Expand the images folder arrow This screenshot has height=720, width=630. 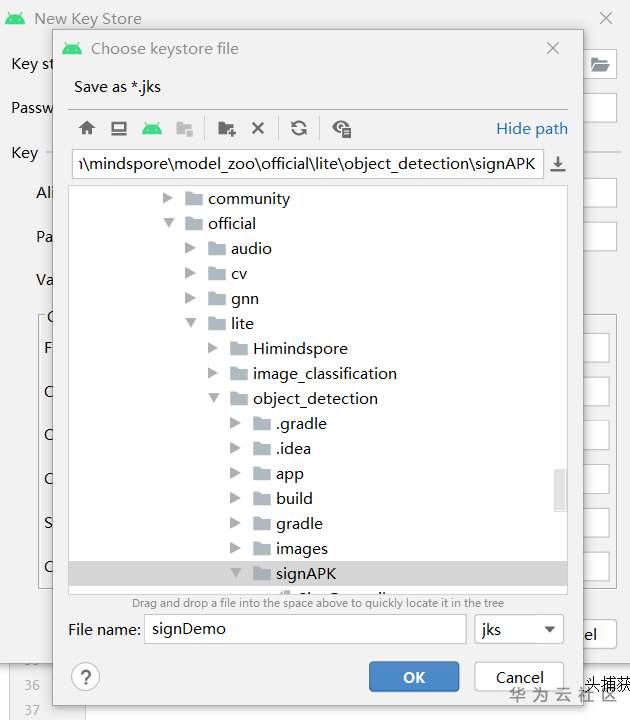(235, 547)
